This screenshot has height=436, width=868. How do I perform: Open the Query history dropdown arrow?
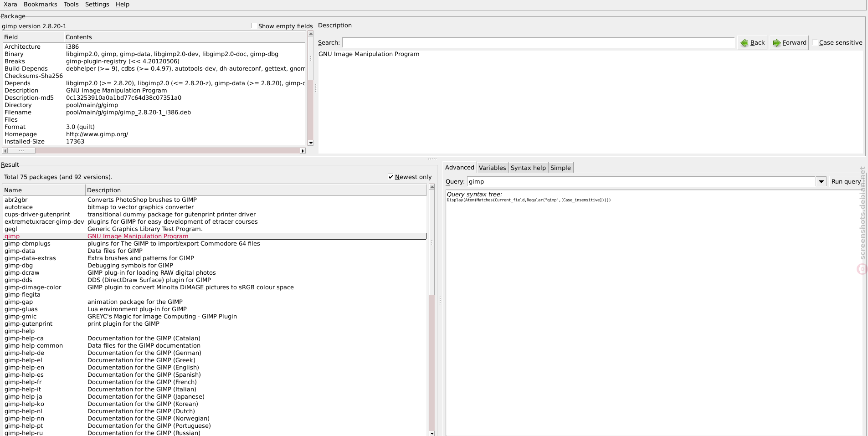(821, 181)
